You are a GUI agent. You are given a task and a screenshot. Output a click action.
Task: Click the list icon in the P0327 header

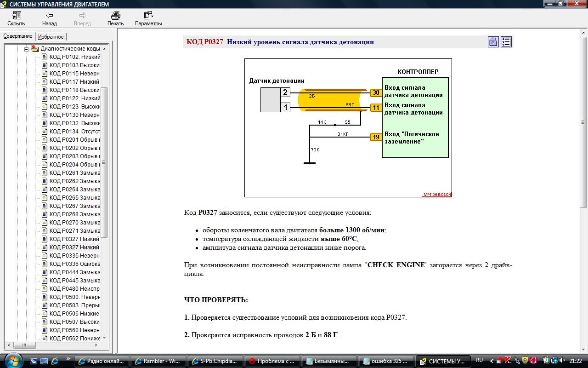(506, 42)
